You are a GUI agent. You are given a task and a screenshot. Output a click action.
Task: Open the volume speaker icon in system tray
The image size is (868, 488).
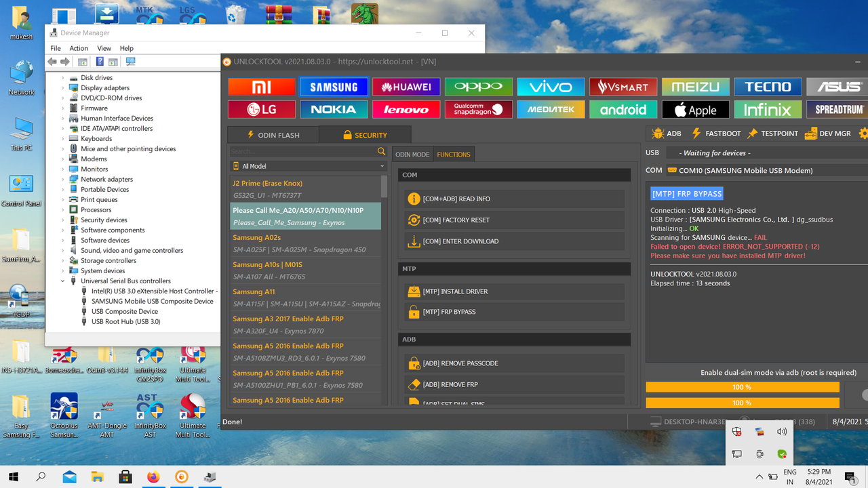(781, 431)
